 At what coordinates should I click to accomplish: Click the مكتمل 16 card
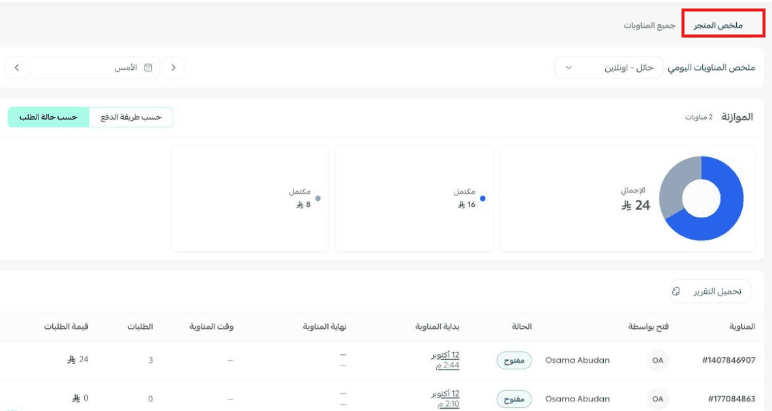pyautogui.click(x=414, y=198)
